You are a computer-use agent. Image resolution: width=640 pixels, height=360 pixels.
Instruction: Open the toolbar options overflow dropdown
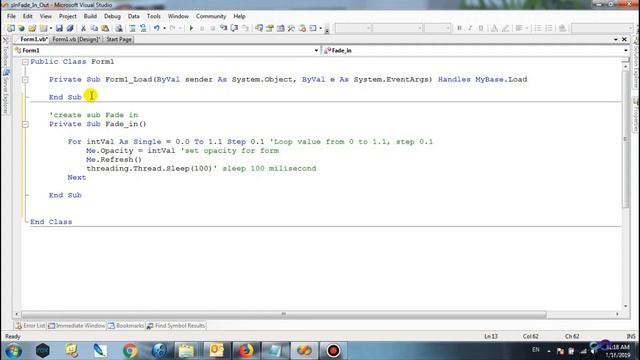pyautogui.click(x=327, y=29)
